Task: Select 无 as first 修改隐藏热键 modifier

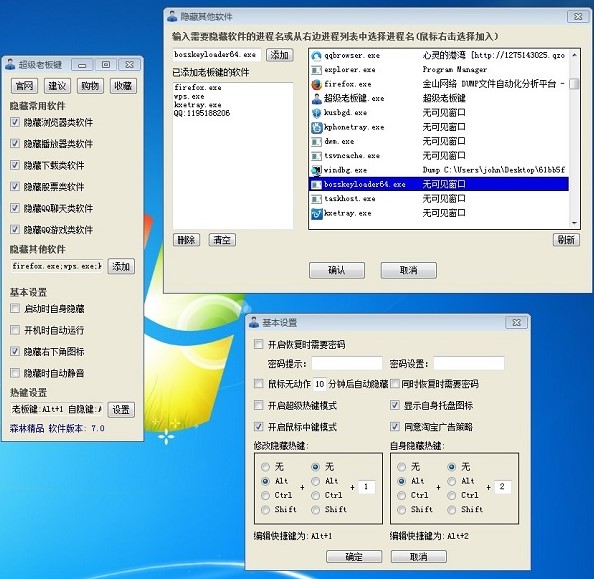Action: point(266,467)
